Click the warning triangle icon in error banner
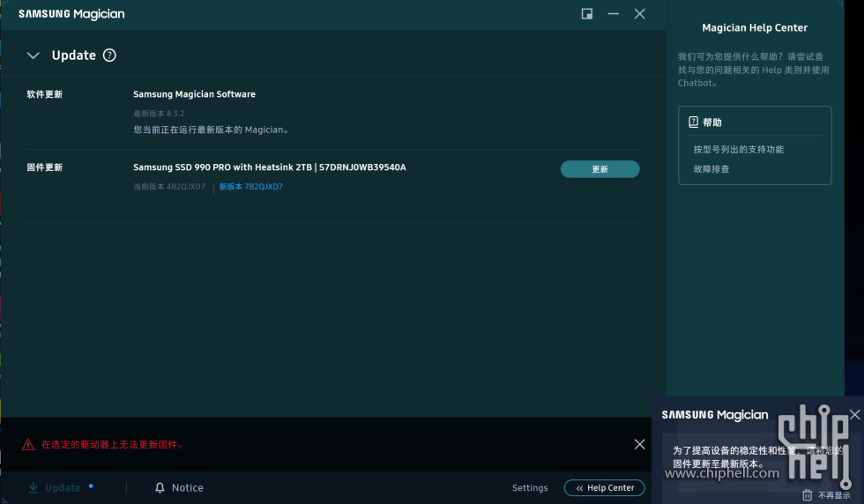The image size is (864, 504). (x=28, y=444)
